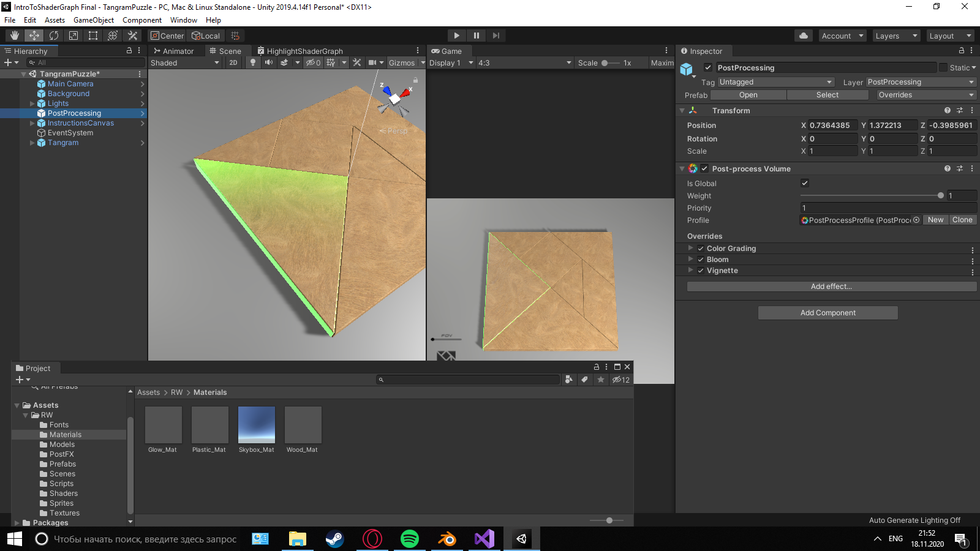Open Steam from taskbar
The width and height of the screenshot is (980, 551).
[x=334, y=539]
